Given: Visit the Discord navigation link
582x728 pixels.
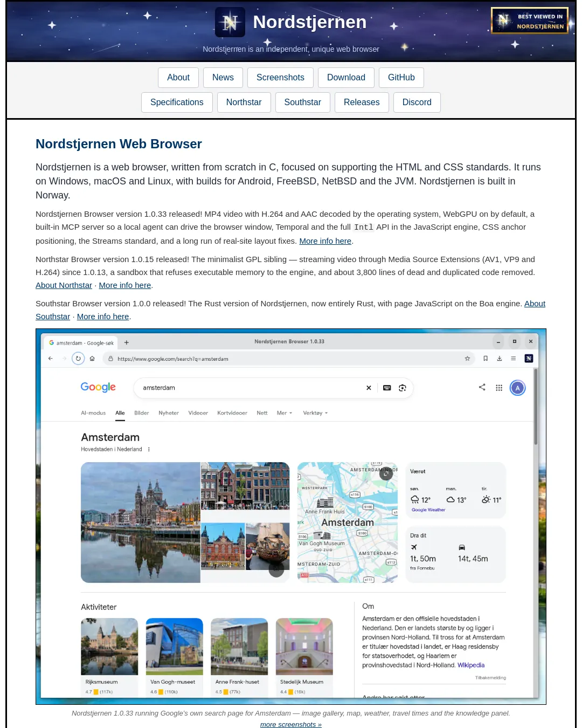Looking at the screenshot, I should (417, 102).
